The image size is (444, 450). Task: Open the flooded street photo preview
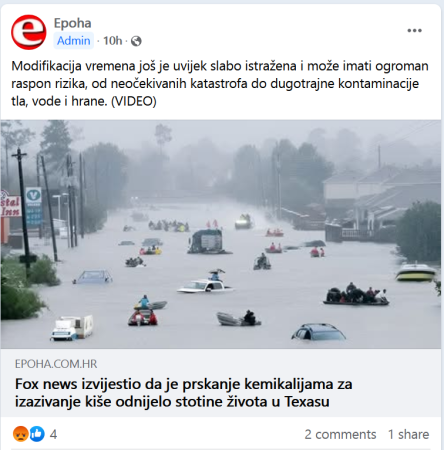click(221, 234)
